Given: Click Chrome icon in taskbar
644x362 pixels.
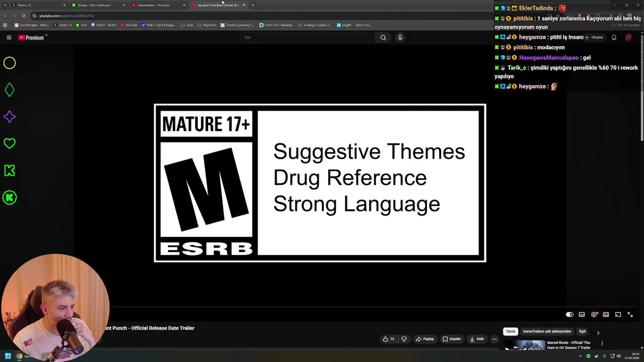Looking at the screenshot, I should click(x=19, y=356).
